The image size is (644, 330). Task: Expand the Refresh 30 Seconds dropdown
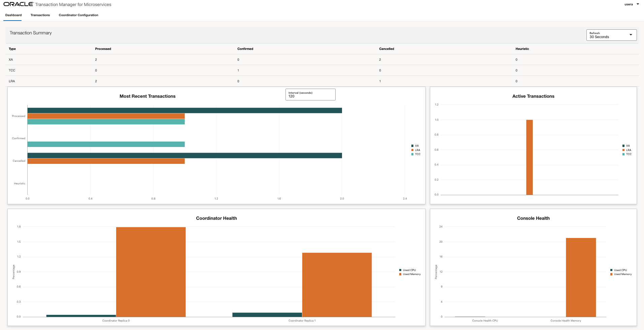coord(611,35)
